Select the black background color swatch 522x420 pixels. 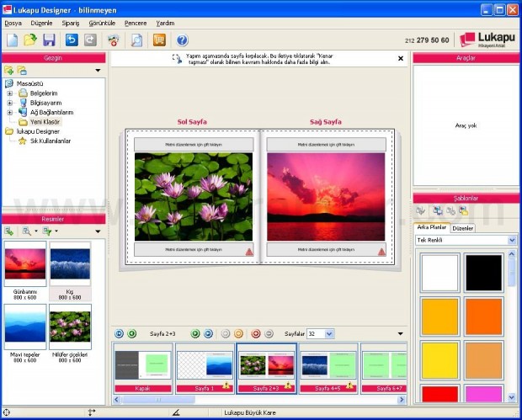[483, 273]
